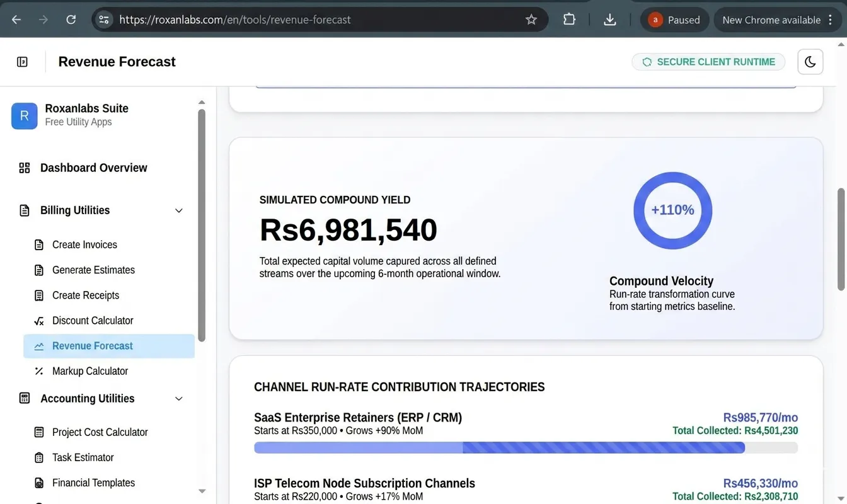The height and width of the screenshot is (504, 847).
Task: Click the Create Invoices file icon
Action: (x=39, y=244)
